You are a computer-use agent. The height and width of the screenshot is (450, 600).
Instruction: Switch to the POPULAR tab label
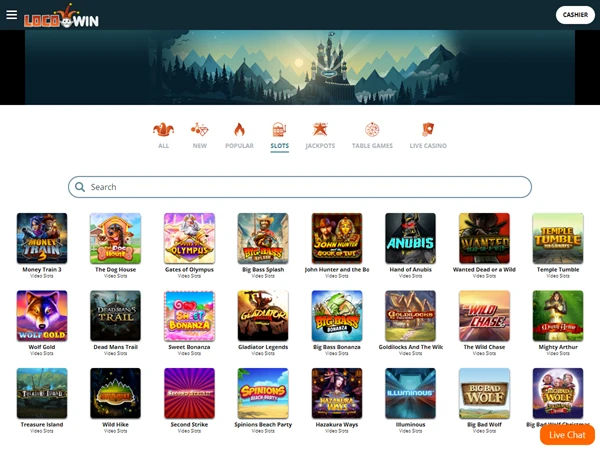click(x=239, y=146)
